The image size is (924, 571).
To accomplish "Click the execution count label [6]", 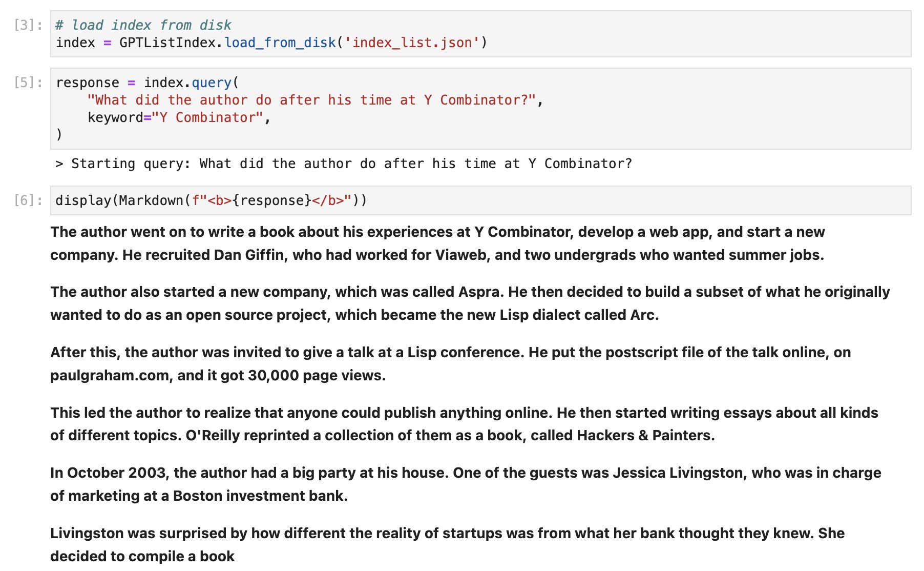I will [28, 200].
